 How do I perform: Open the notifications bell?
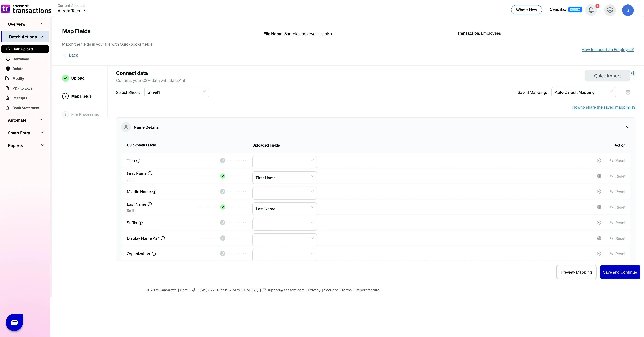(x=591, y=10)
